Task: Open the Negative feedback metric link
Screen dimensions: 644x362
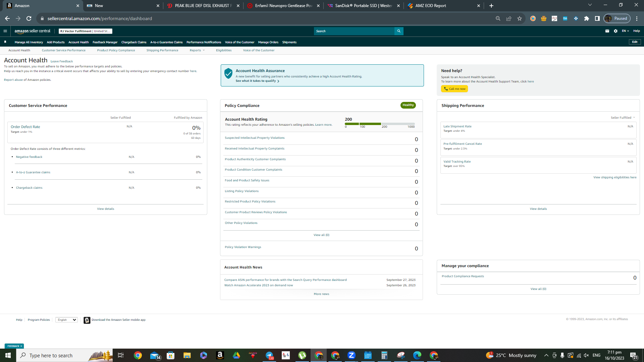Action: (29, 157)
